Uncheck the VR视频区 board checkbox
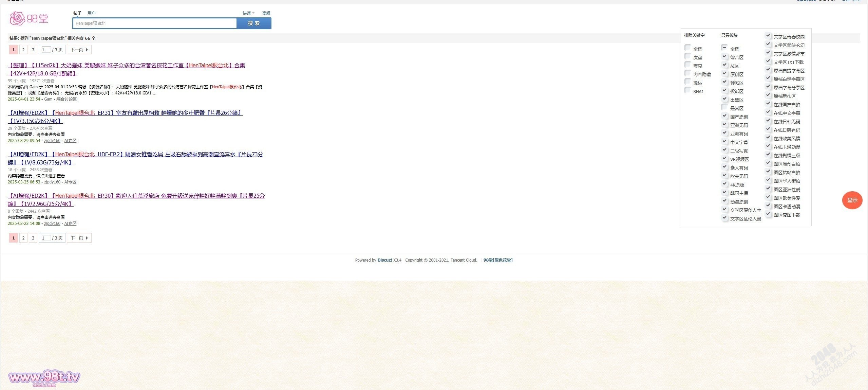This screenshot has width=868, height=390. (x=724, y=158)
